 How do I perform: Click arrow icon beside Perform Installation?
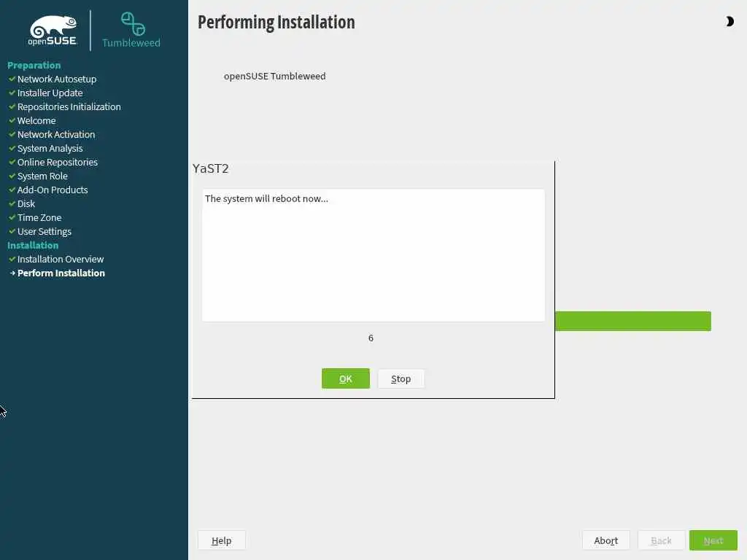pyautogui.click(x=12, y=273)
